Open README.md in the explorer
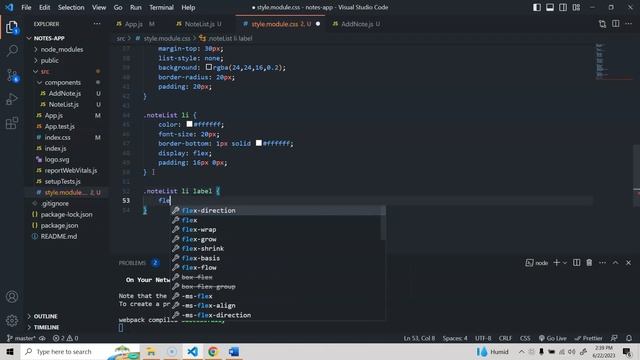Viewport: 640px width, 360px height. pos(58,236)
